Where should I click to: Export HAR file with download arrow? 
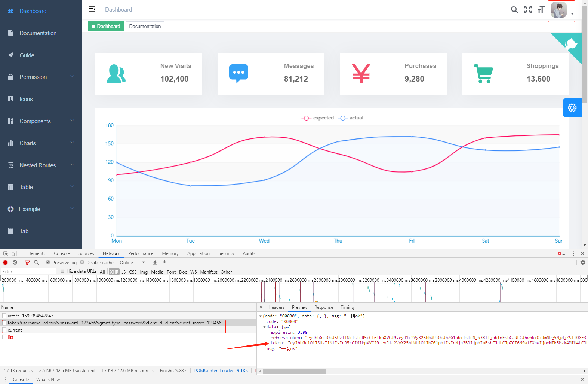[164, 263]
